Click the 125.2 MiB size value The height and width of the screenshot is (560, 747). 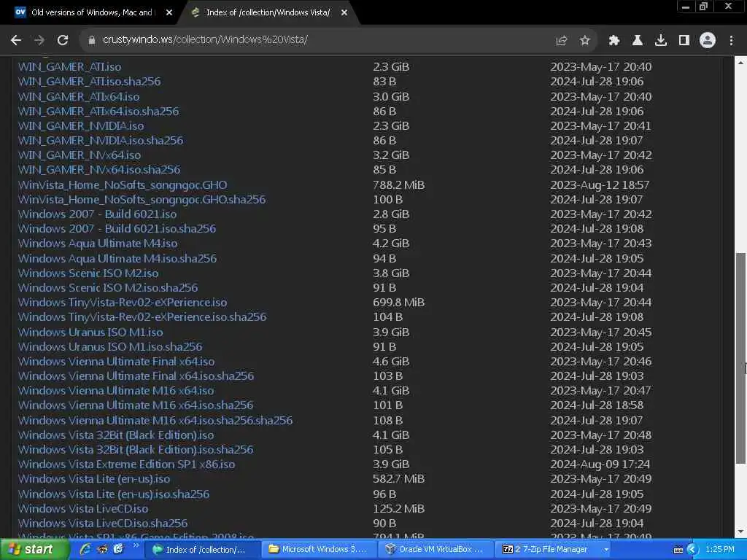(399, 508)
